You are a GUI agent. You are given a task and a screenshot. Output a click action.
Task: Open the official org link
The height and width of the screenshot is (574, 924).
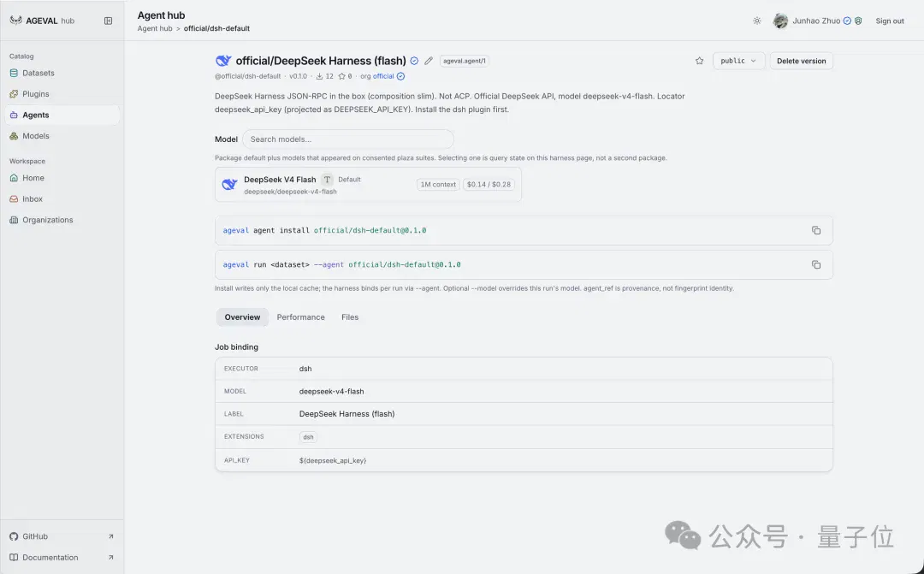(x=383, y=76)
